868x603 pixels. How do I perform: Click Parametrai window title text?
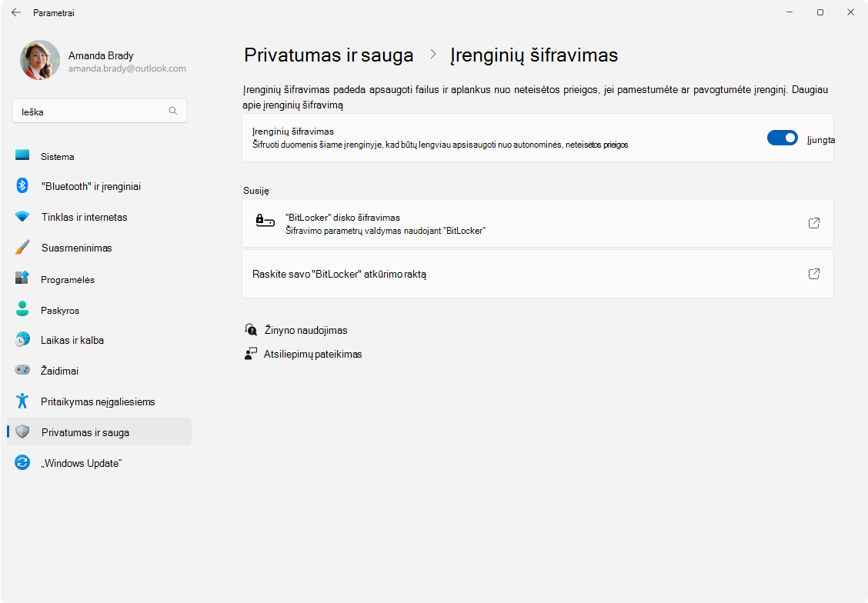54,13
